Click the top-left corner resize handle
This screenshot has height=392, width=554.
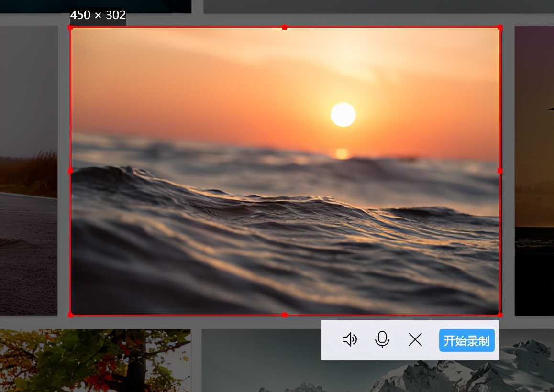coord(71,28)
